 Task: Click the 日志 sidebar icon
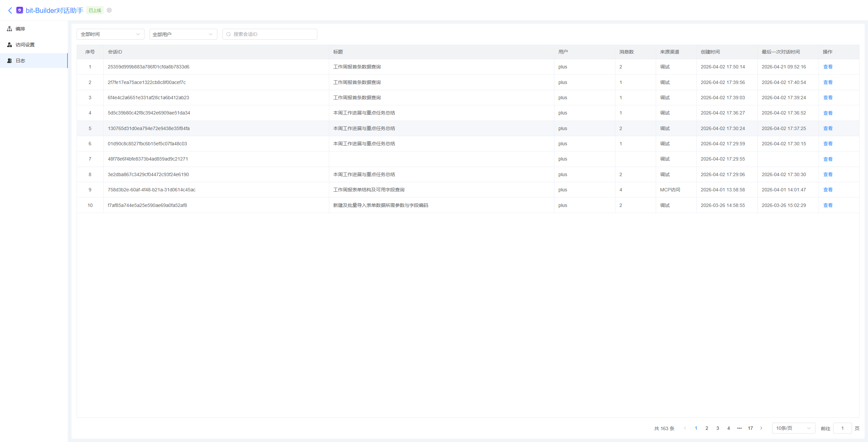(x=9, y=61)
